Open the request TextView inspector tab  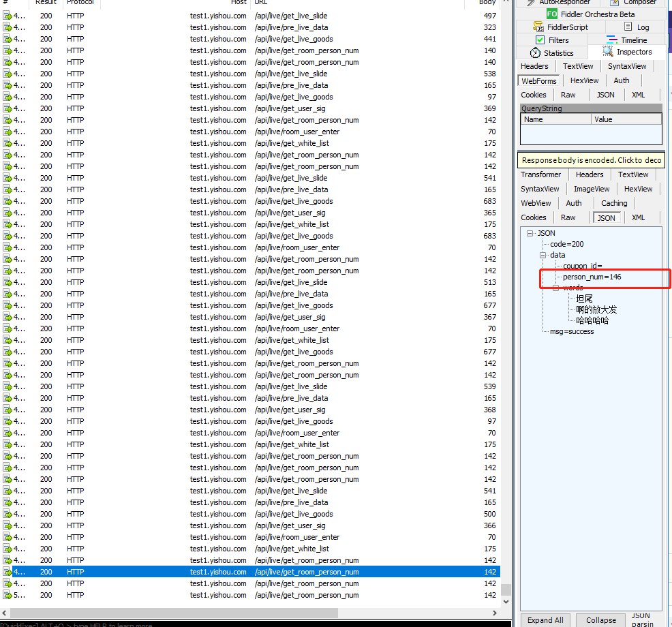pyautogui.click(x=578, y=66)
